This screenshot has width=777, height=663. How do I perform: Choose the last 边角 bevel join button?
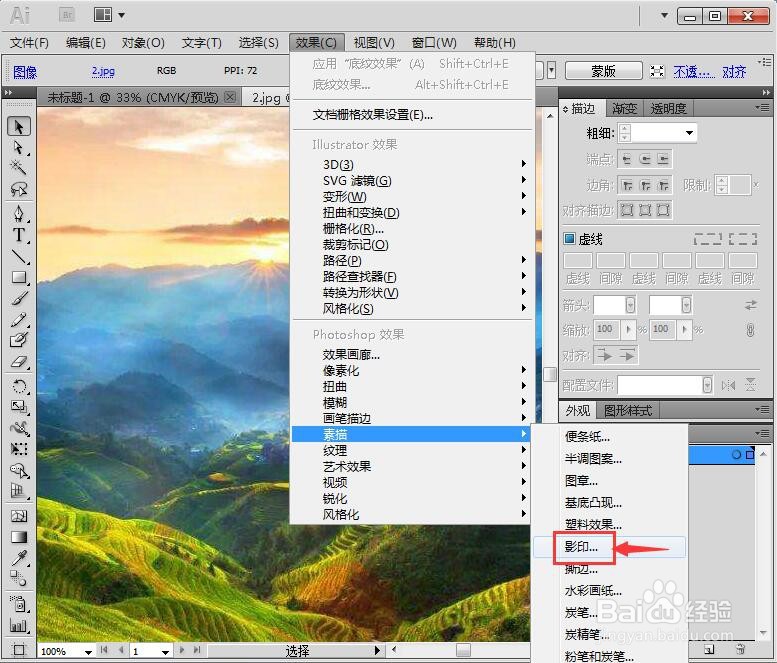pos(663,185)
